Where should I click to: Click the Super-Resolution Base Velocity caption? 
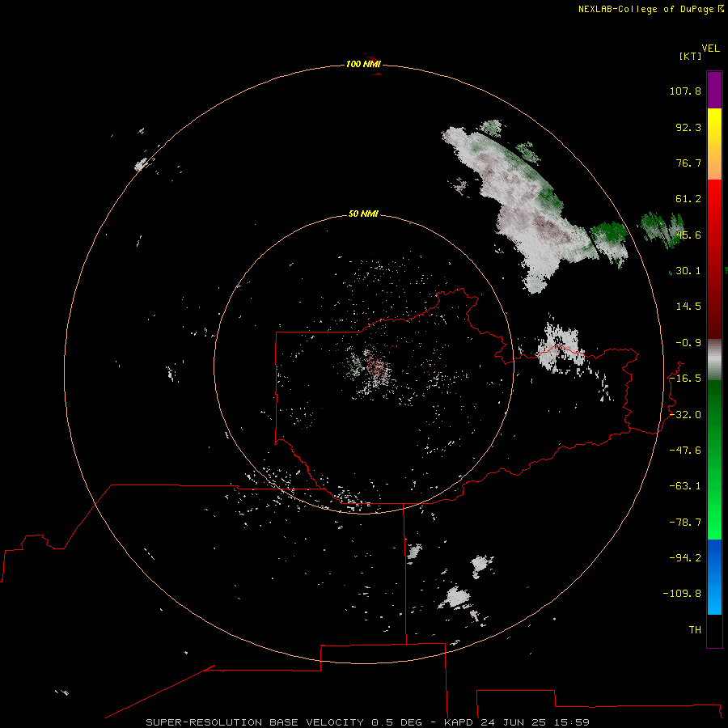367,722
